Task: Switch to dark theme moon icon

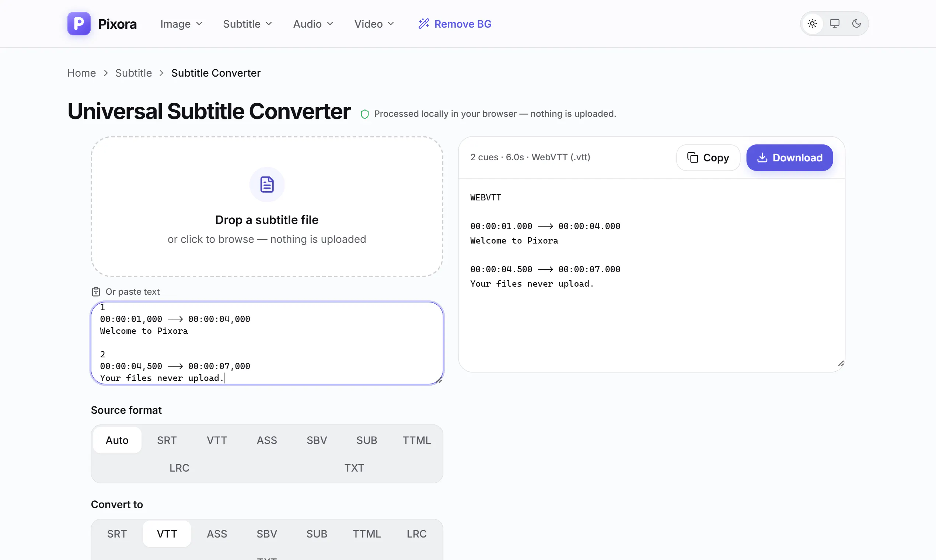Action: [856, 24]
